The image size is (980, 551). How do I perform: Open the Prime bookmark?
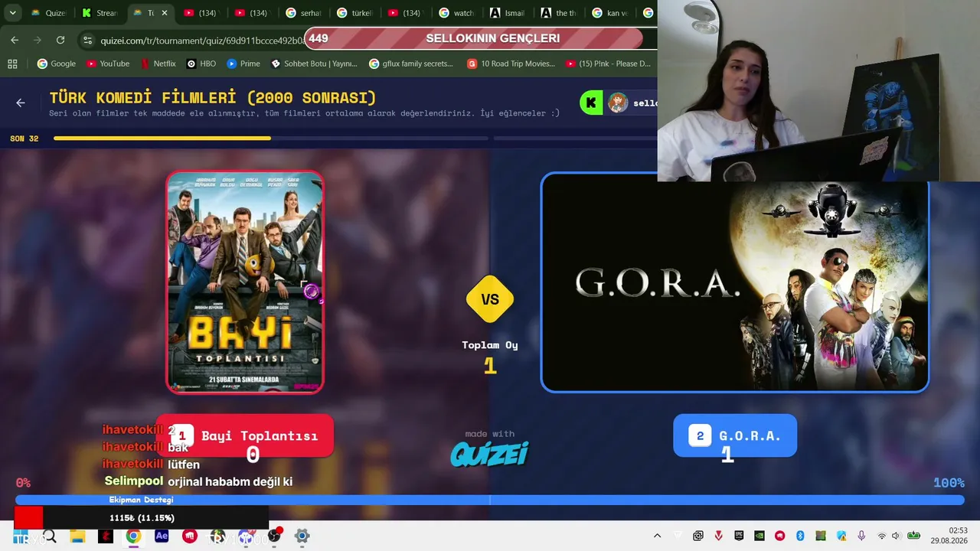pos(243,64)
